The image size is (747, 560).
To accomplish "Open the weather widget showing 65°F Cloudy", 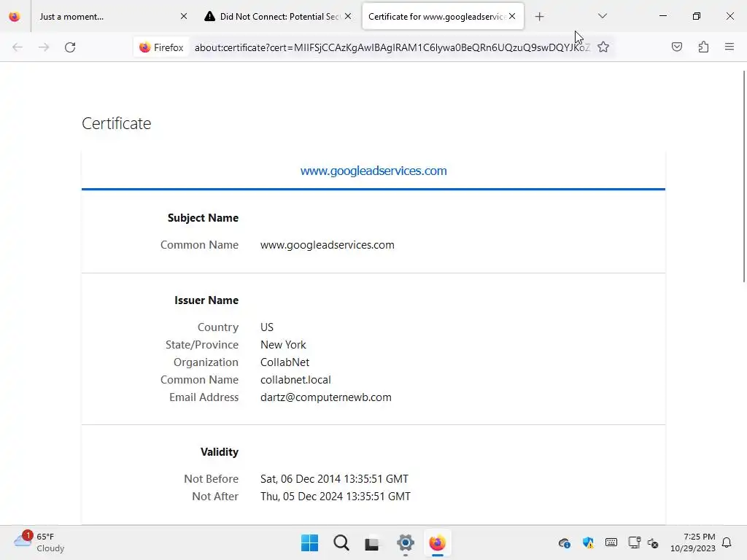I will pos(39,542).
